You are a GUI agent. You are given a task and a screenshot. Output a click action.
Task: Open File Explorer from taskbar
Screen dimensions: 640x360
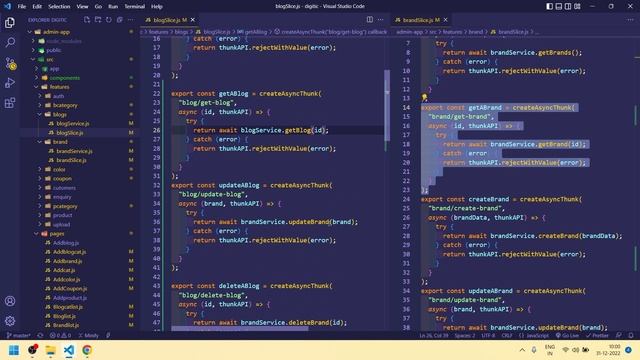(x=51, y=350)
